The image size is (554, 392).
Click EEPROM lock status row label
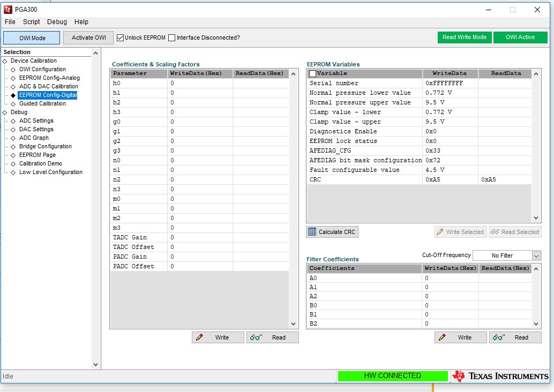(x=343, y=141)
